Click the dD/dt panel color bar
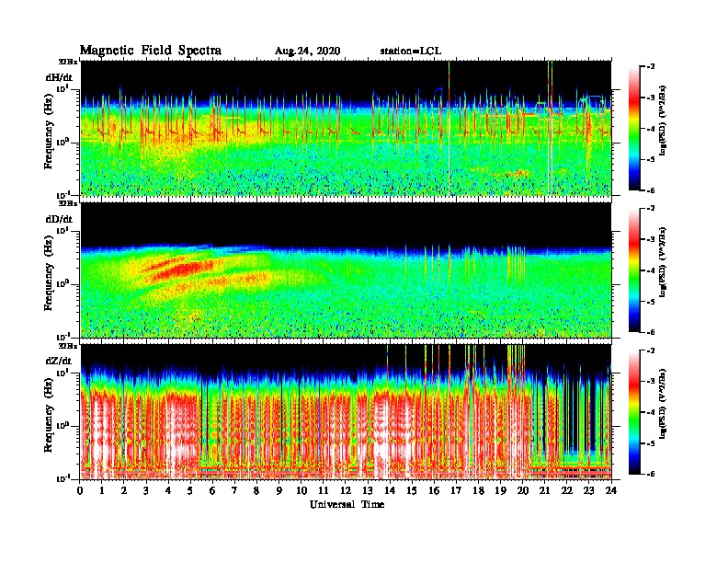Viewport: 728px width, 563px height. pyautogui.click(x=634, y=270)
